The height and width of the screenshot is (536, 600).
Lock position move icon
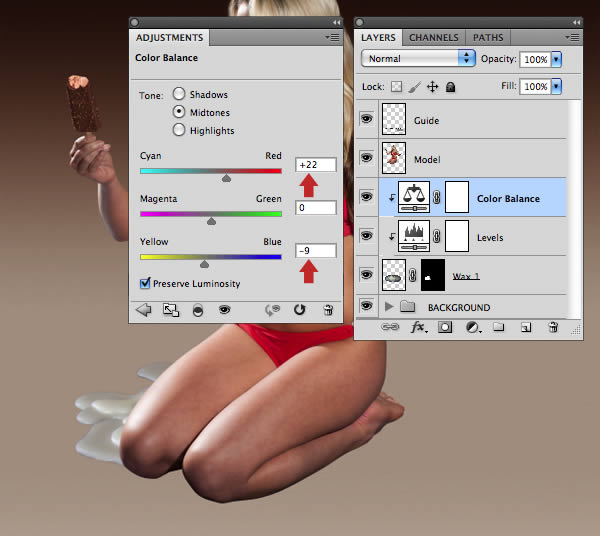tap(432, 87)
